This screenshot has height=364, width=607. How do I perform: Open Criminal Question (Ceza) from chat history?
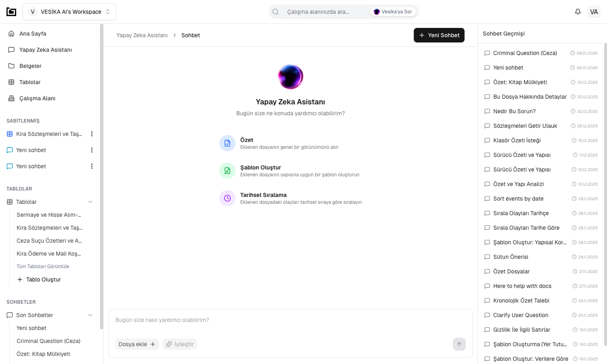525,53
